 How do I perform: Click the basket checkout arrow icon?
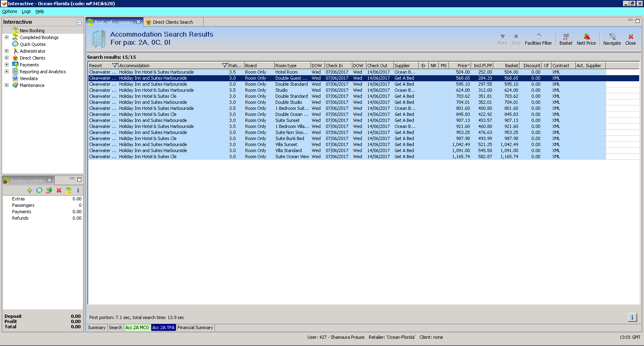49,190
